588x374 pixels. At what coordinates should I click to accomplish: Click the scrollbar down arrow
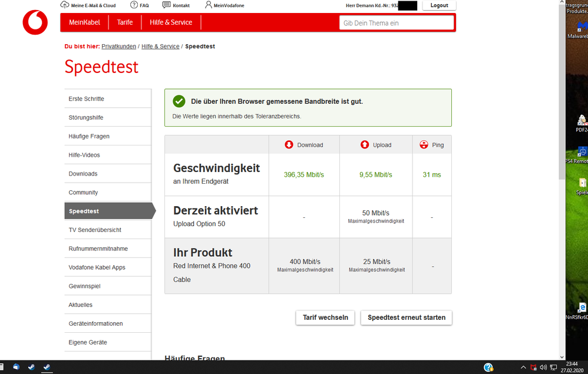point(561,357)
